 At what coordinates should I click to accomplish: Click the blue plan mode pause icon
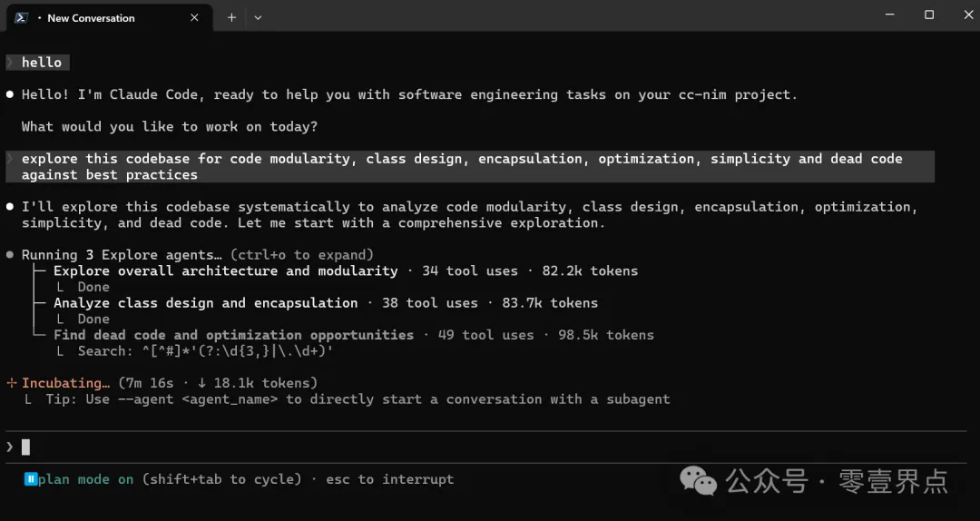tap(31, 479)
